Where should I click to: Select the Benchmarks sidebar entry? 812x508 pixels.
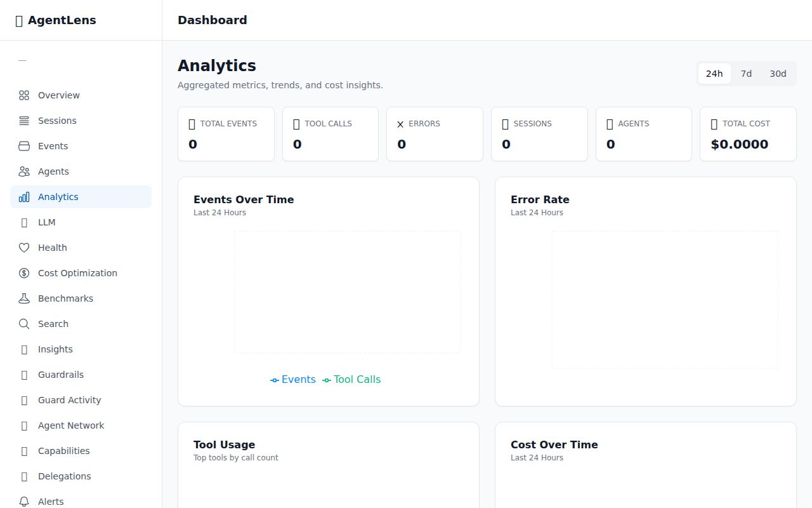[x=65, y=298]
